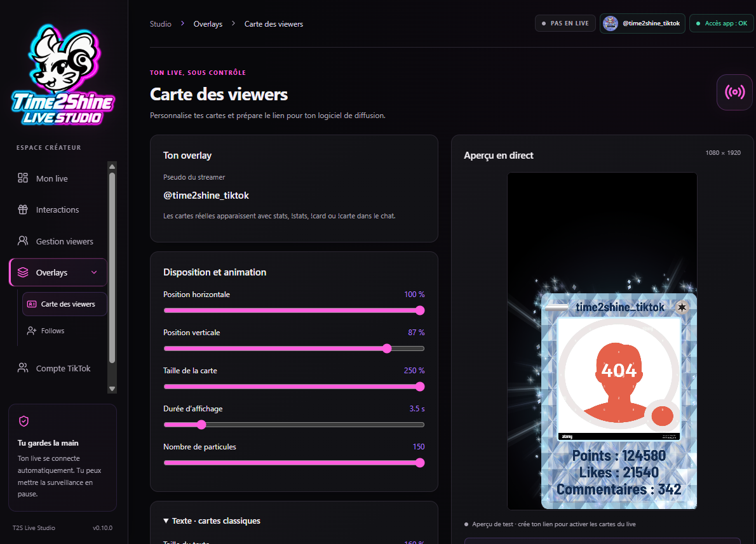756x544 pixels.
Task: Click the Compte TikTok users icon
Action: 23,368
